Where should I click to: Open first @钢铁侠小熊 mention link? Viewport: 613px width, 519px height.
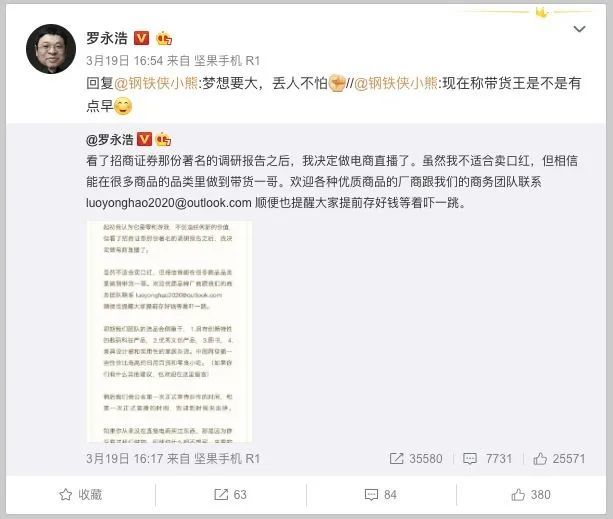pyautogui.click(x=156, y=83)
